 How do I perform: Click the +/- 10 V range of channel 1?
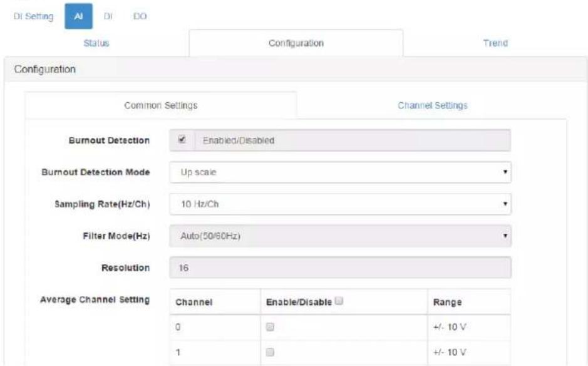450,352
